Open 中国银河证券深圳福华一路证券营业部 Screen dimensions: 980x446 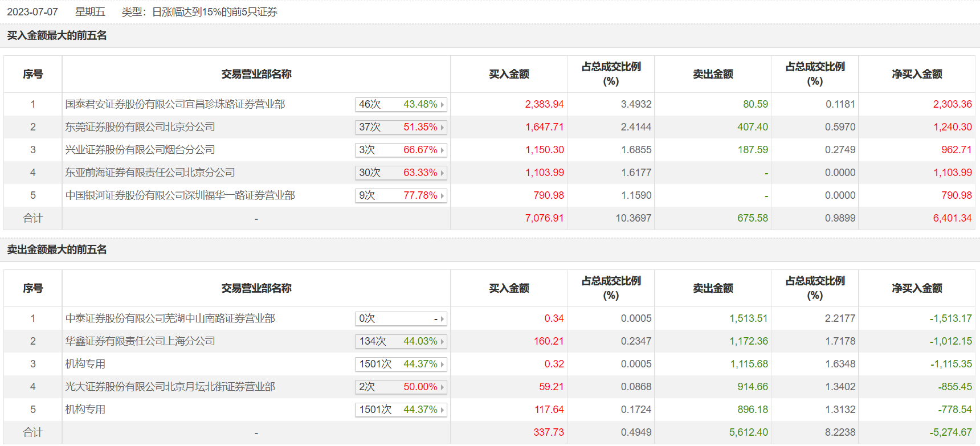[180, 195]
